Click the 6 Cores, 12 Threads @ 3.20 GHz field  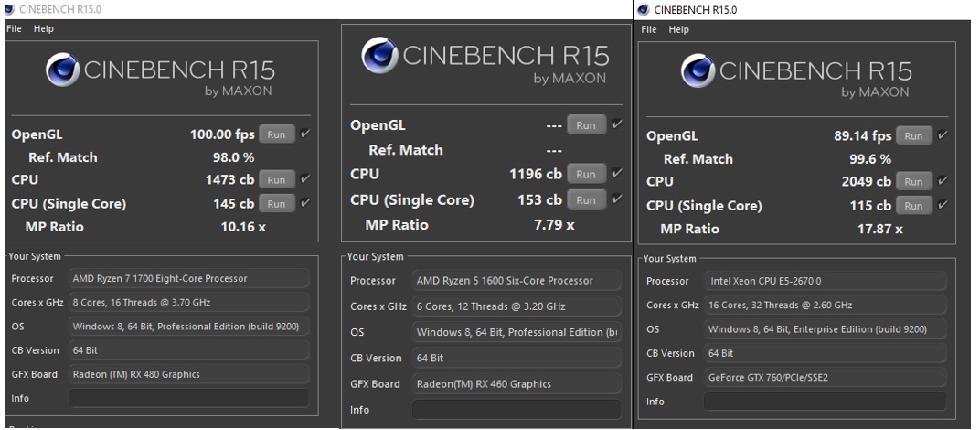coord(517,306)
